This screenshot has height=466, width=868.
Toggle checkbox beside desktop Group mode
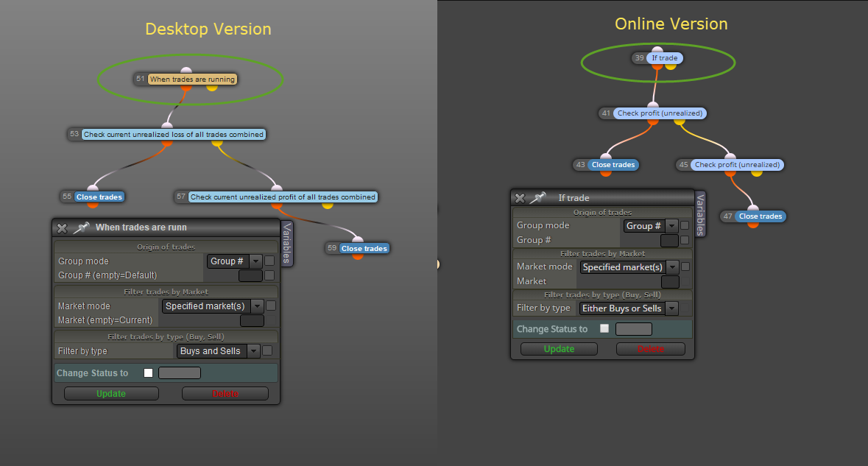click(269, 261)
